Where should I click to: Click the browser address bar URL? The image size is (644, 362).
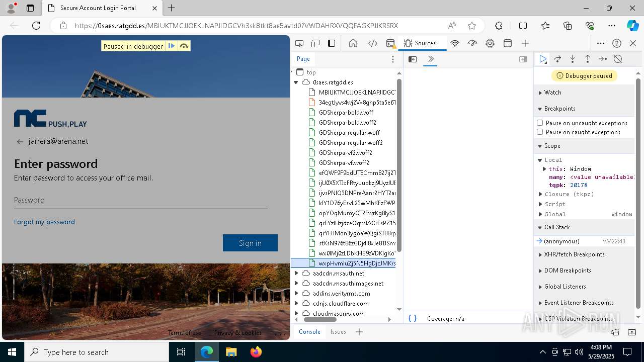[x=236, y=26]
